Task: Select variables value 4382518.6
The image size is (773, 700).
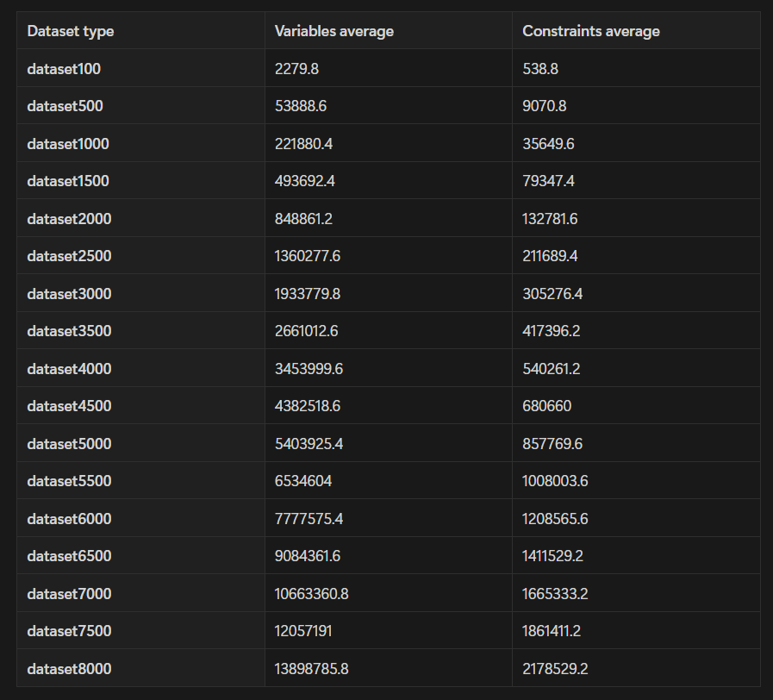Action: click(x=308, y=406)
